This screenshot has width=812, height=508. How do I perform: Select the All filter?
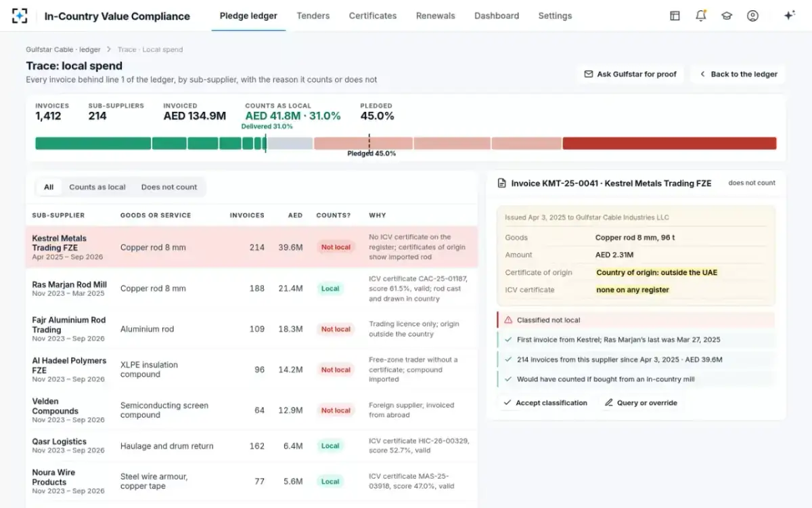49,187
